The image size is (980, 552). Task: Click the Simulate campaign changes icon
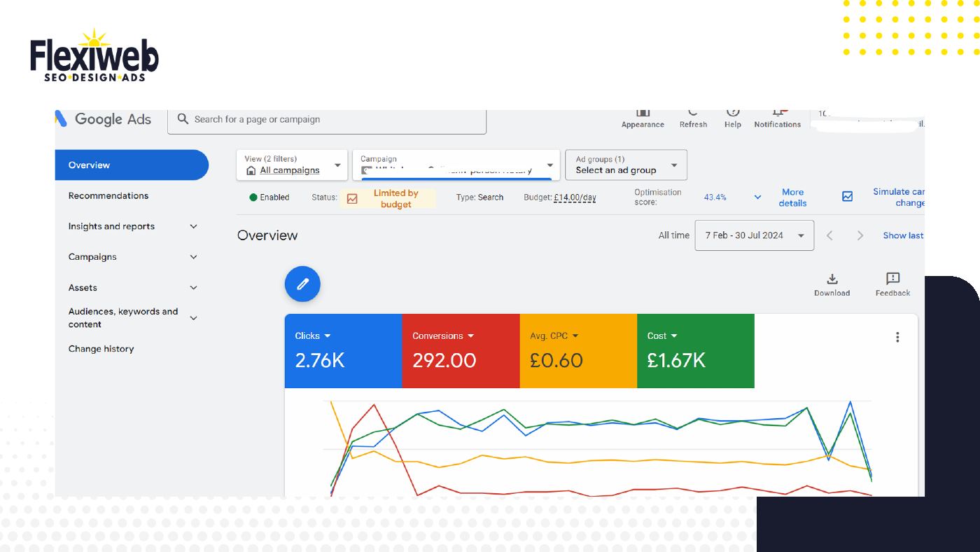click(847, 197)
